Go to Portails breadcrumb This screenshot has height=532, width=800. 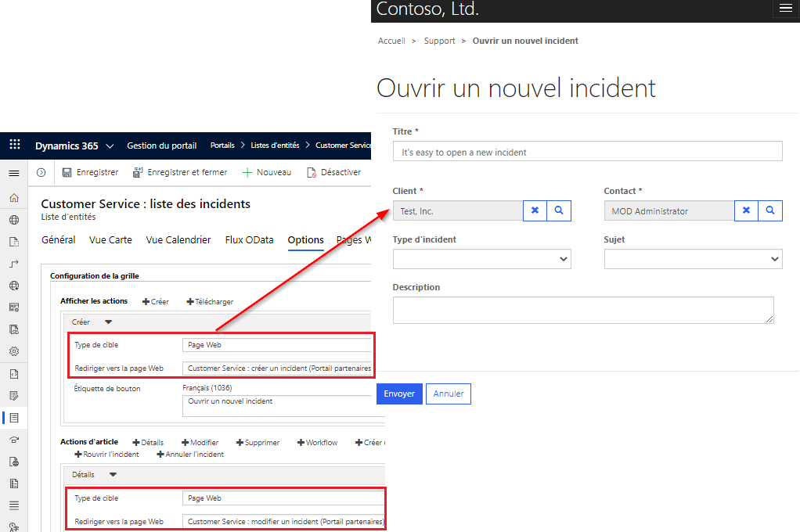pyautogui.click(x=222, y=146)
